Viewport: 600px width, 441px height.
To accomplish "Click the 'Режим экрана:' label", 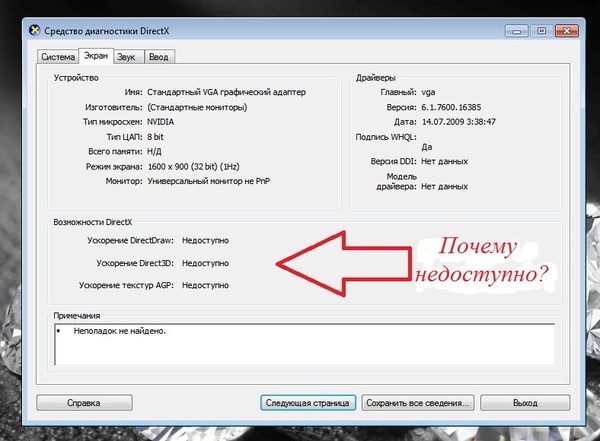I will point(114,167).
